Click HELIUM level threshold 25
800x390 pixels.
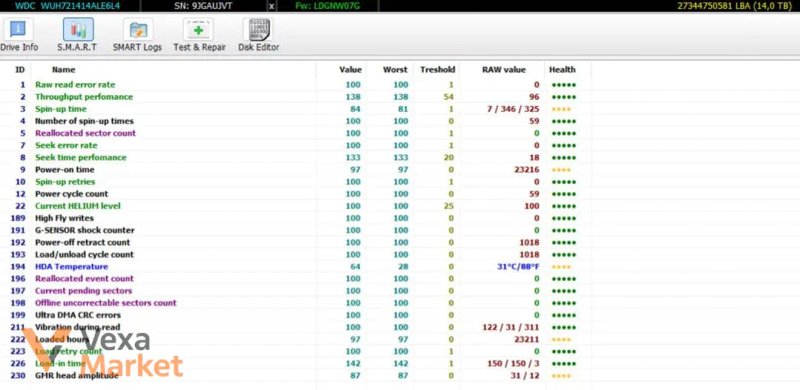pyautogui.click(x=449, y=206)
